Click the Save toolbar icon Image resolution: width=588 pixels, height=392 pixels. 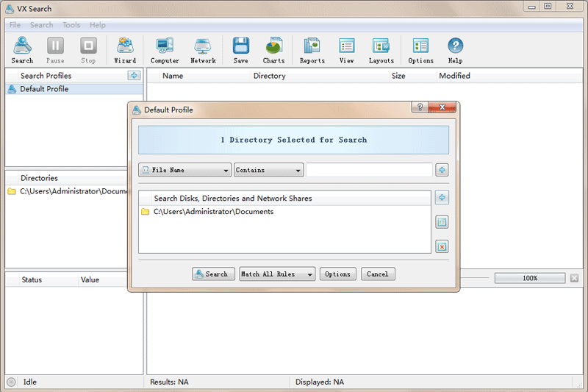pos(240,50)
